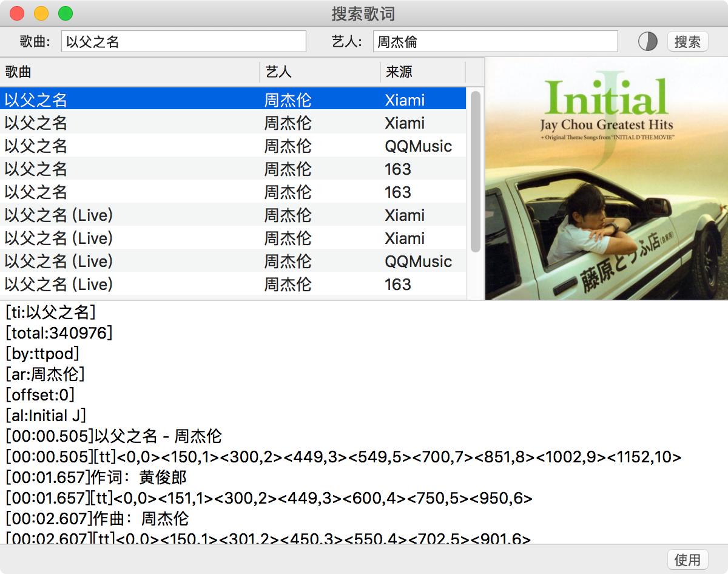The image size is (728, 574).
Task: Select the highlighted first Xiami 以父之名 result
Action: tap(233, 100)
